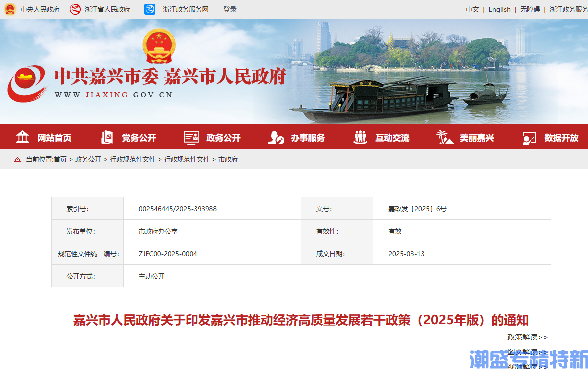The height and width of the screenshot is (369, 588).
Task: Click the red notice headline 嘉兴市人民政府关于印发…的通知
Action: (x=301, y=320)
